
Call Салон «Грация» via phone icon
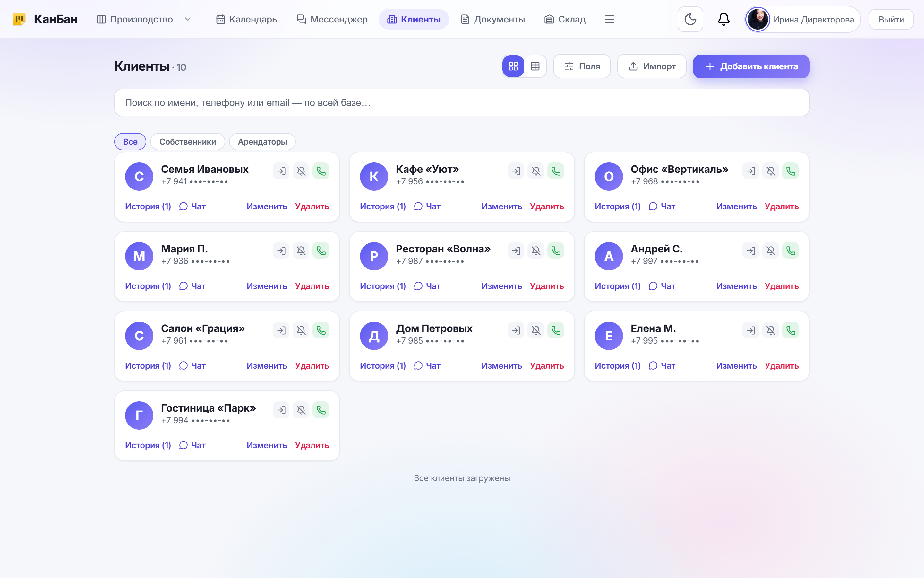pos(321,330)
